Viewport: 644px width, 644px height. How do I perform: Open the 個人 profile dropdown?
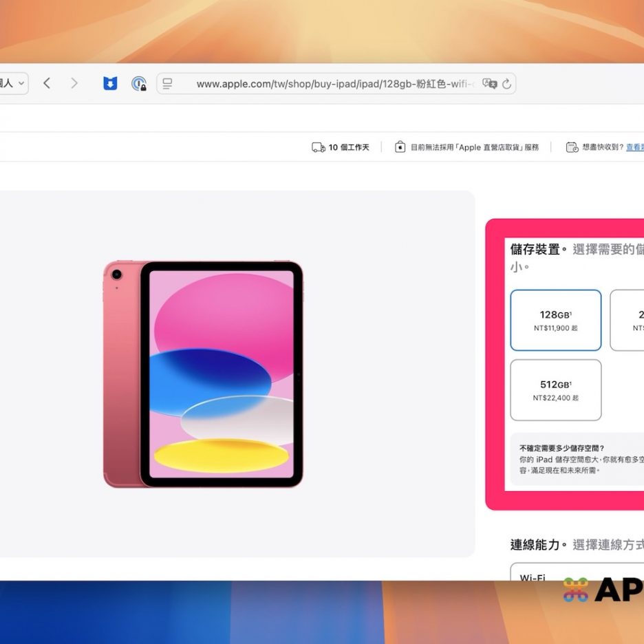click(12, 84)
